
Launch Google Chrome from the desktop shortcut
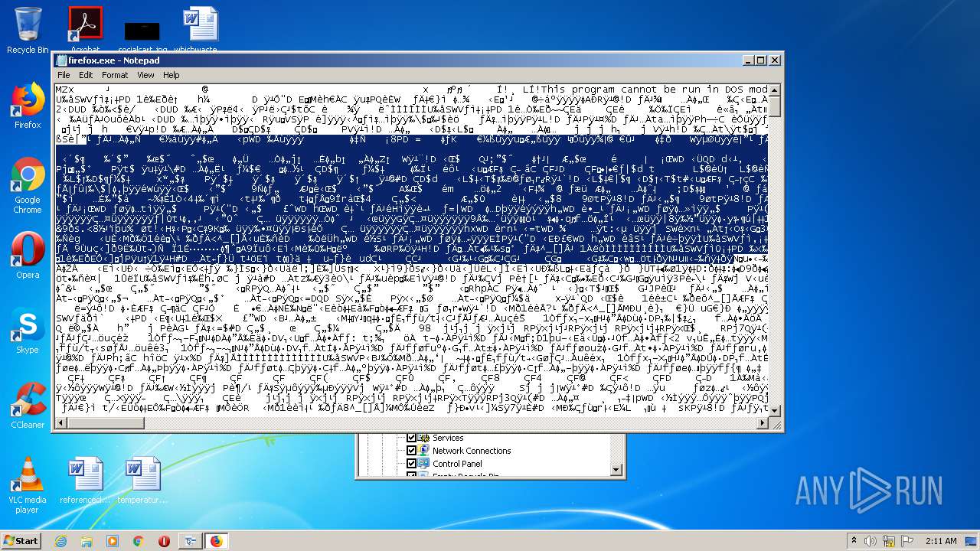(x=28, y=185)
